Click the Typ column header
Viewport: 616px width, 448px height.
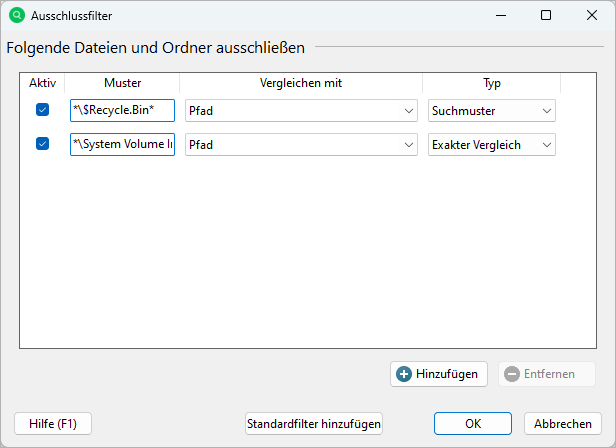(x=491, y=83)
